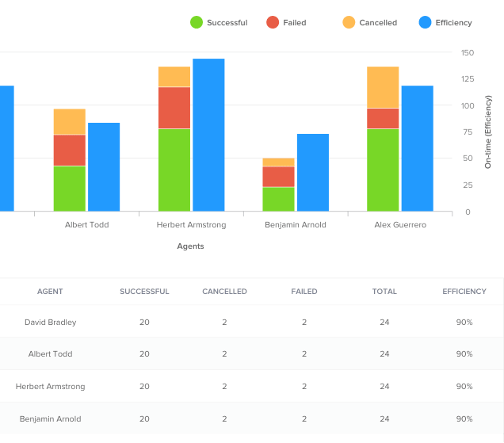The width and height of the screenshot is (504, 443).
Task: Sort by the FAILED column header
Action: coord(304,292)
